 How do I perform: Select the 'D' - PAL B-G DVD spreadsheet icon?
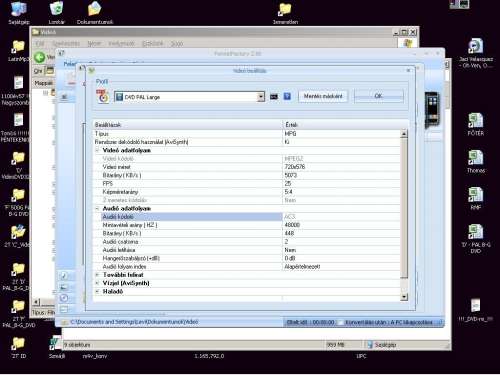476,239
